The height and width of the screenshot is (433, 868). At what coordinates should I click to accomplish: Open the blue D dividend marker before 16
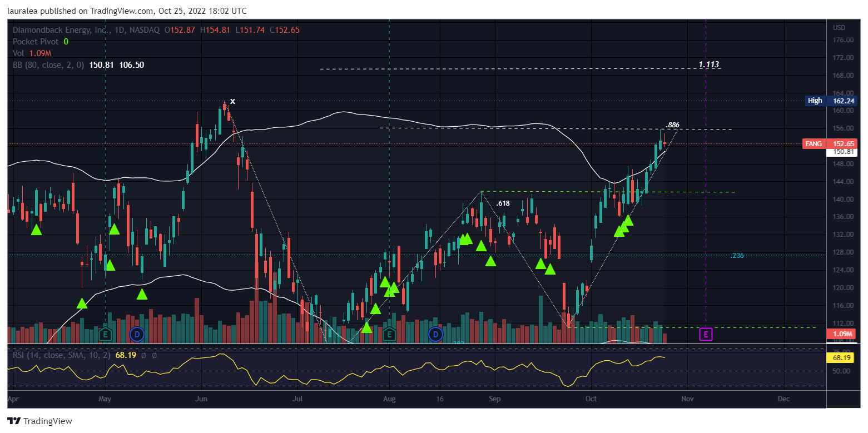(x=435, y=334)
